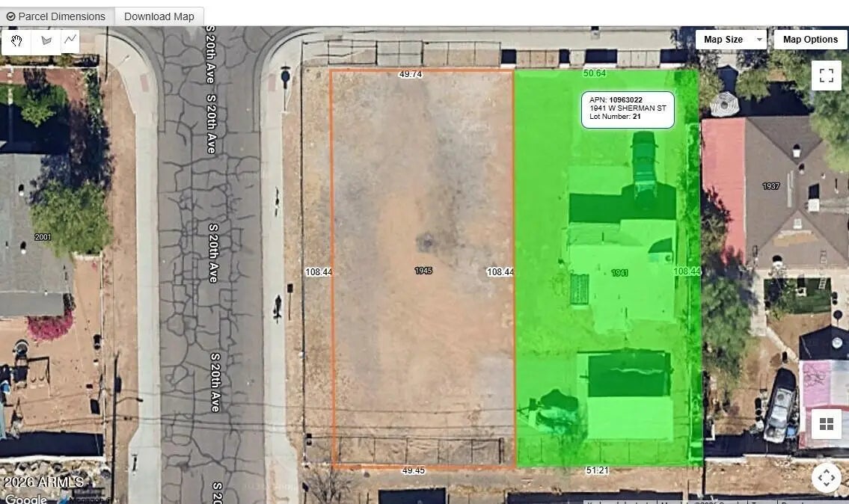This screenshot has width=849, height=504.
Task: Select the draw polygon shape tool
Action: (46, 40)
